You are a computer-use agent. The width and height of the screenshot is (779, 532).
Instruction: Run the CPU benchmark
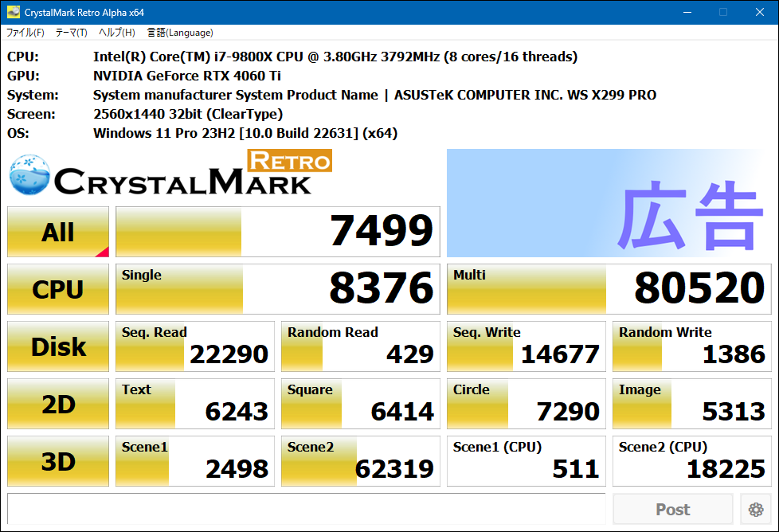coord(58,289)
